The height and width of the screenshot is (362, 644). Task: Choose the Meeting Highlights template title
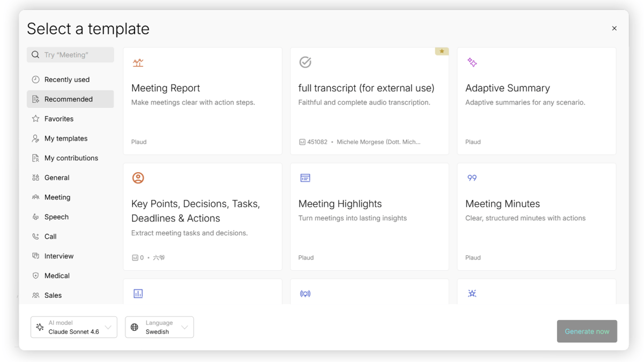[340, 204]
